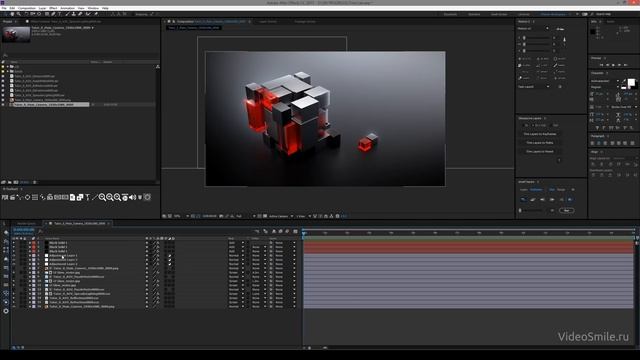Select the Pen tool in top toolbar

pyautogui.click(x=53, y=14)
